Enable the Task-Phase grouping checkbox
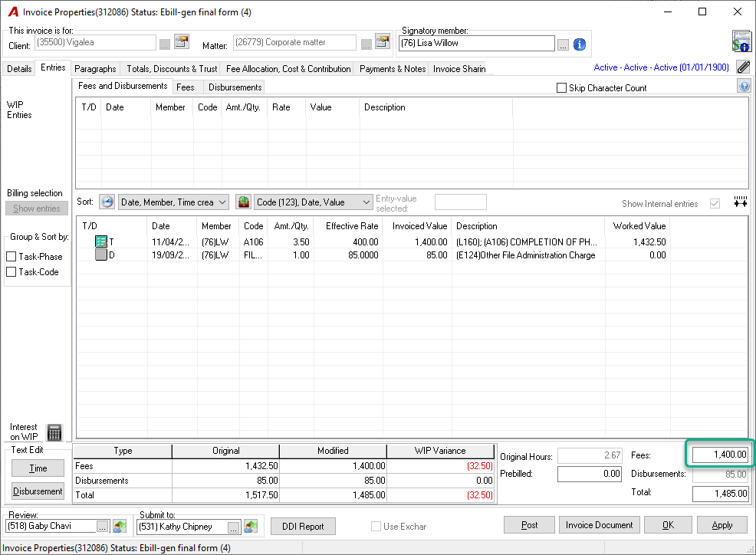This screenshot has height=555, width=756. pyautogui.click(x=11, y=257)
